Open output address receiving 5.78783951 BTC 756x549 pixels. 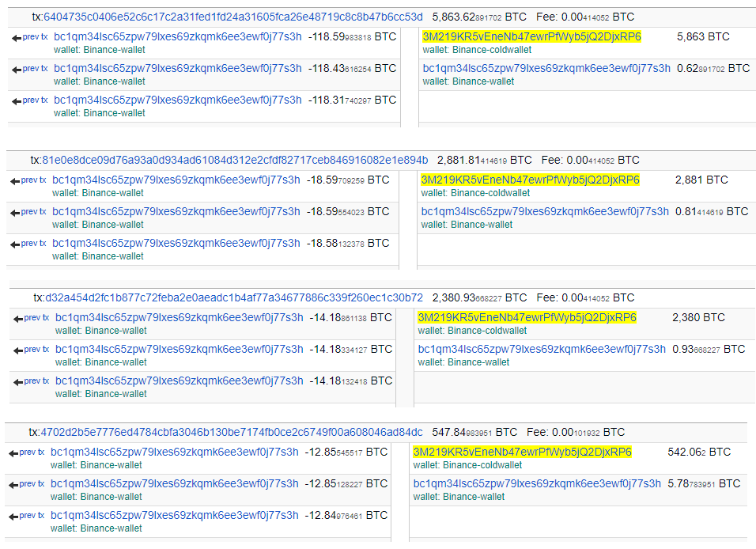pos(537,484)
